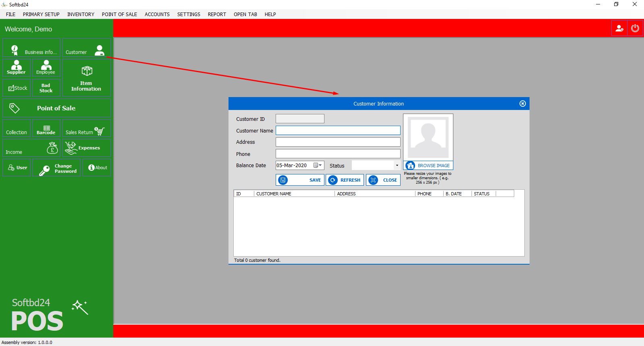
Task: Close the Softbd24 application window
Action: (x=635, y=4)
